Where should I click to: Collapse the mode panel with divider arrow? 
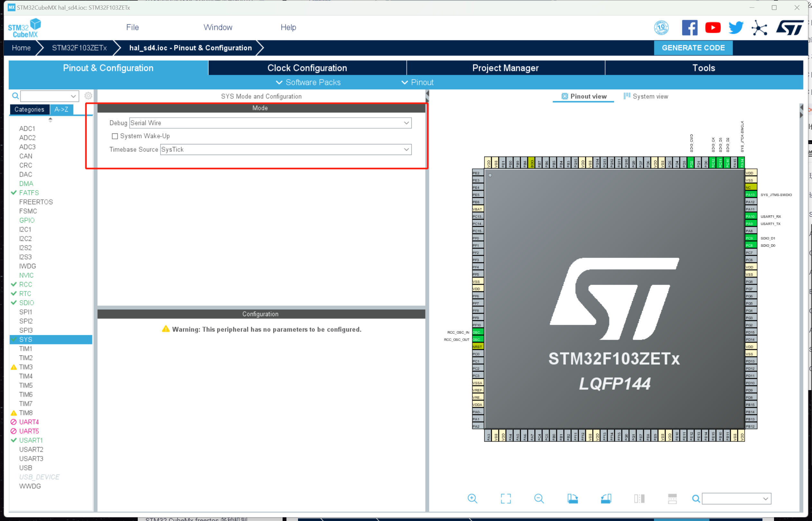(x=427, y=96)
